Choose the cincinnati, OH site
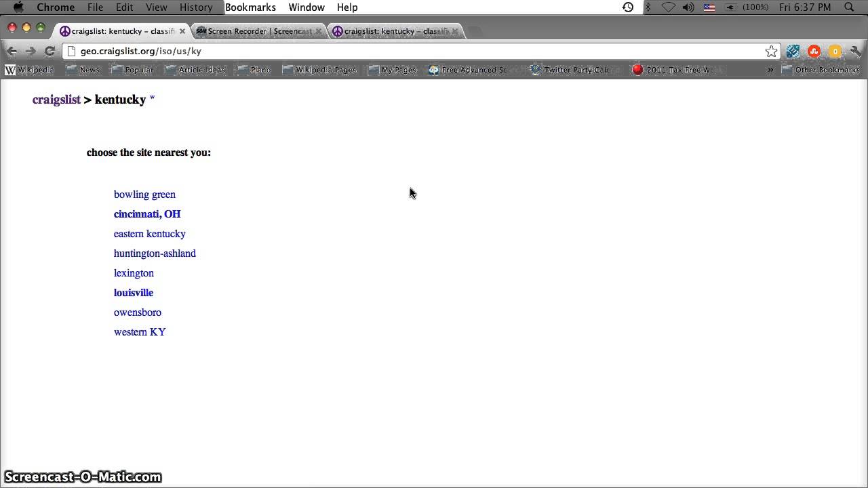Screen dimensions: 868x488 [147, 214]
